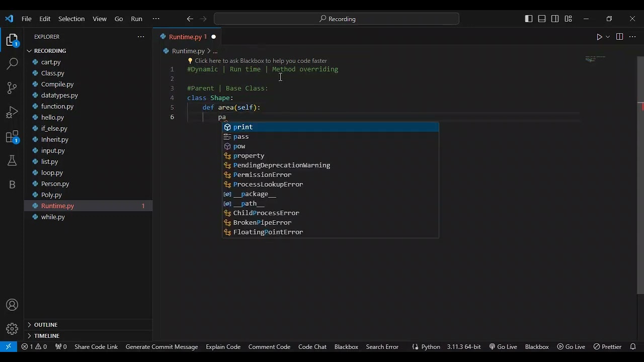Choose the pow autocomplete suggestion
The image size is (644, 362).
pyautogui.click(x=331, y=146)
